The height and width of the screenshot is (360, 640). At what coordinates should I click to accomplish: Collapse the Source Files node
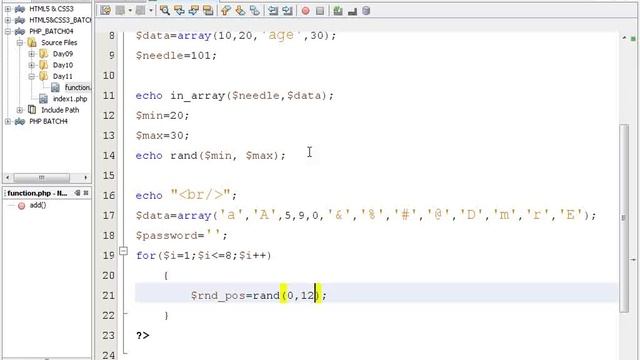pyautogui.click(x=20, y=42)
